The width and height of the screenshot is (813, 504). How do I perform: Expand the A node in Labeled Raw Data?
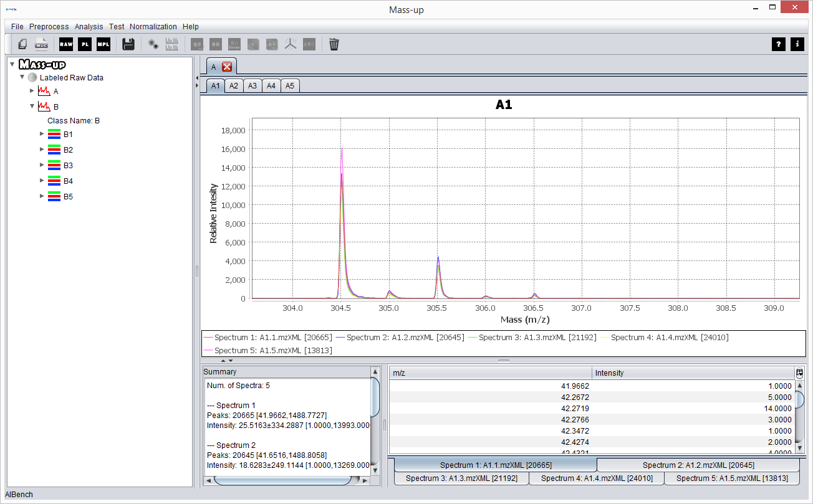click(x=32, y=90)
